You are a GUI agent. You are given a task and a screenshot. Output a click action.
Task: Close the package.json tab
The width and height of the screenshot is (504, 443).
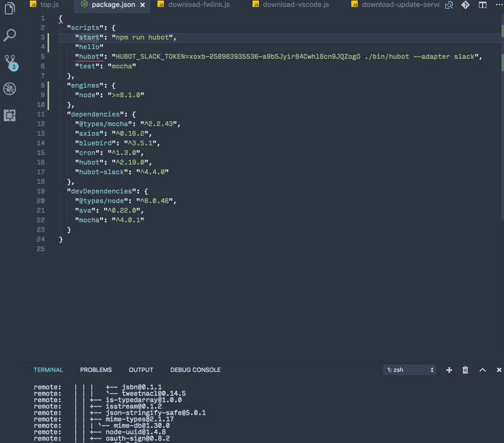coord(143,5)
